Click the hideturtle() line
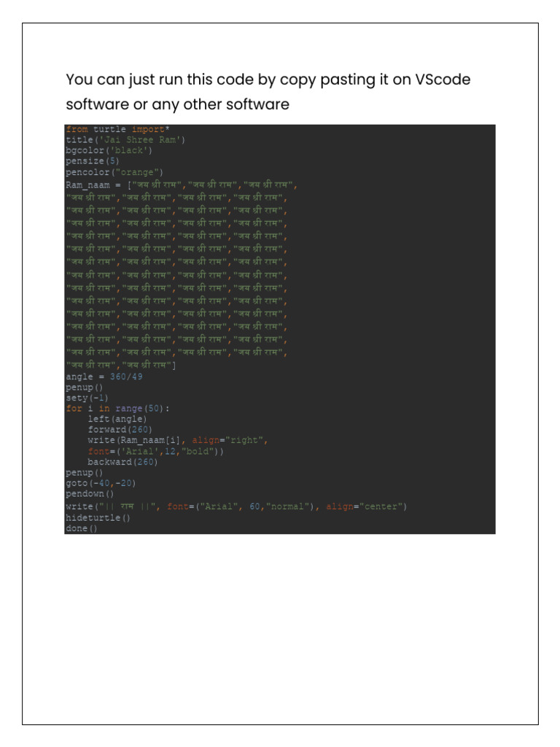The image size is (560, 747). 98,518
